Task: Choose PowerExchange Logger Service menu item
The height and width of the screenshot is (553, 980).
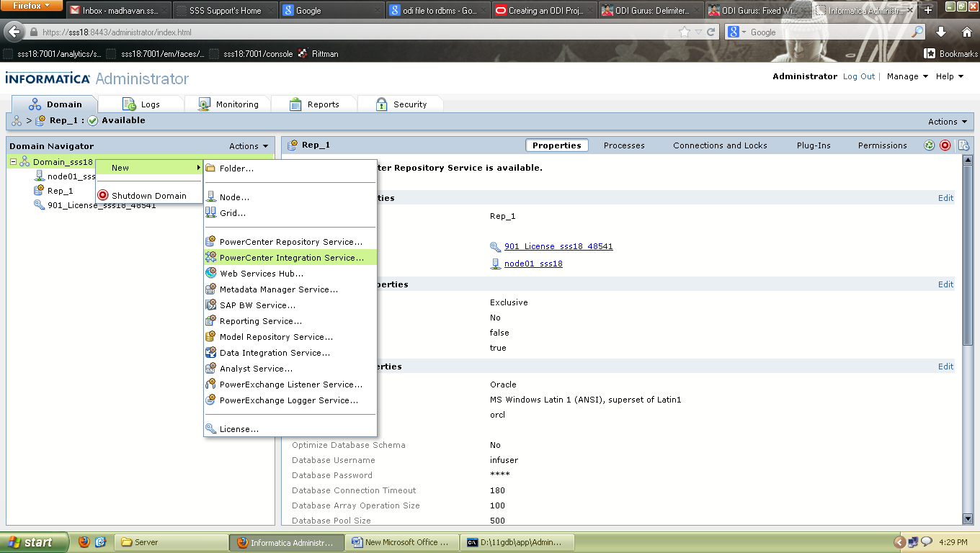Action: pos(290,400)
